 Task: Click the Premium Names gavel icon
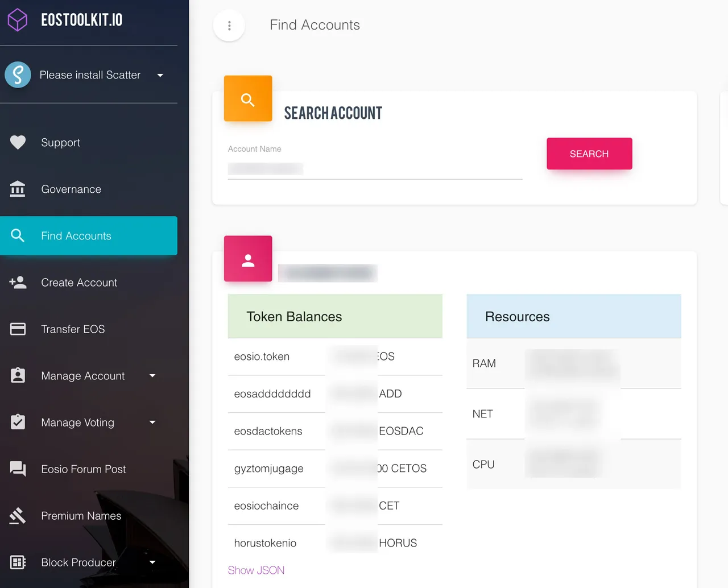18,515
